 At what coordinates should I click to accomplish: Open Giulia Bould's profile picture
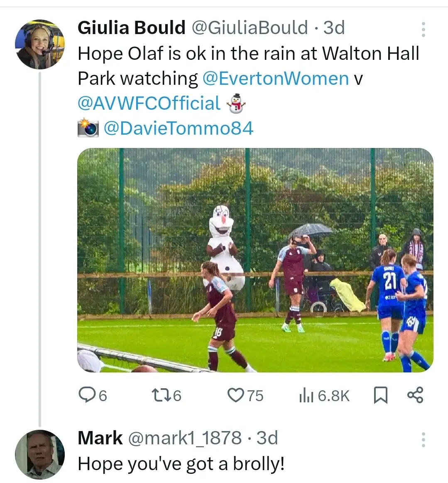[x=39, y=44]
